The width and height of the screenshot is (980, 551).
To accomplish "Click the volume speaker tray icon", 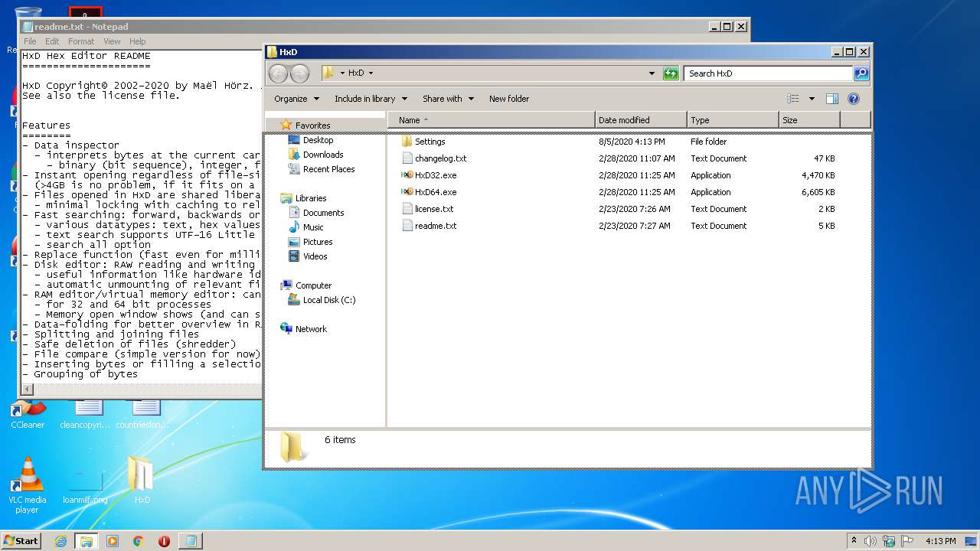I will (871, 540).
